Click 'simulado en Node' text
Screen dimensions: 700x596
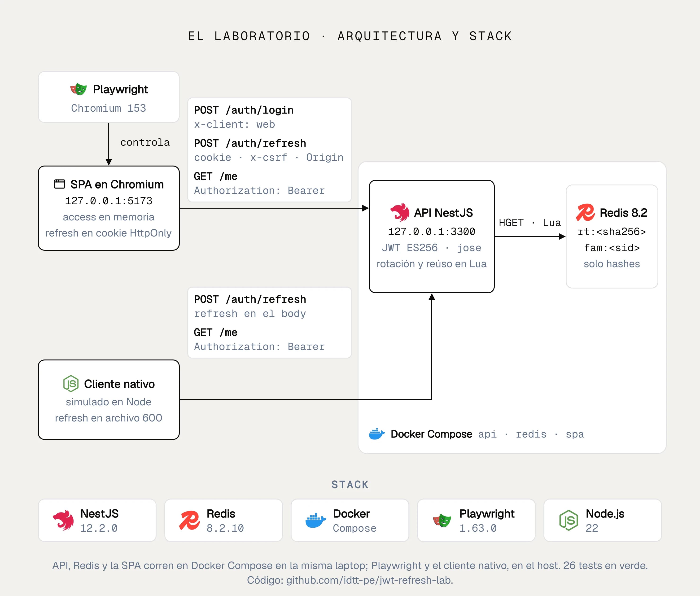(109, 402)
